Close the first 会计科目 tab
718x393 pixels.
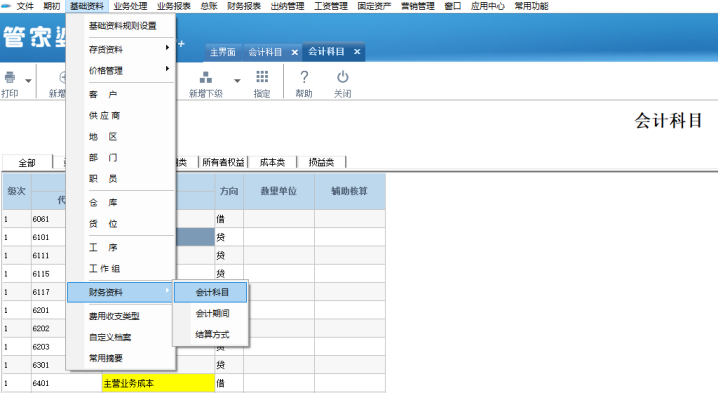(x=294, y=52)
